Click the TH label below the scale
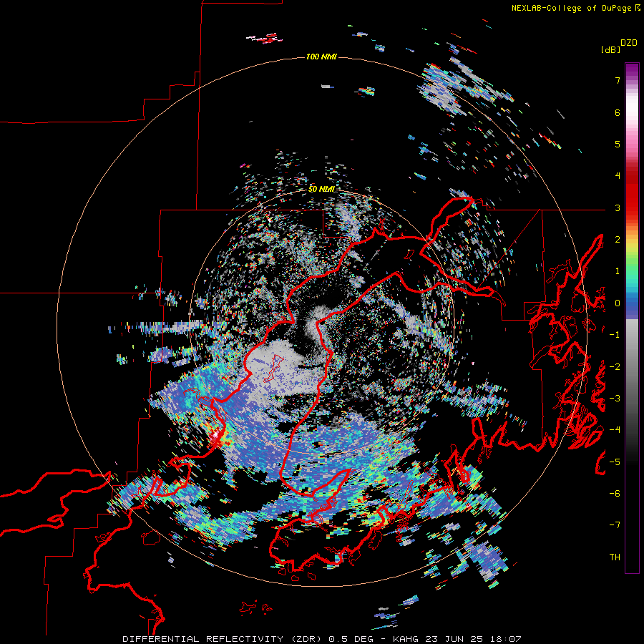Screen dimensions: 644x644 (615, 557)
